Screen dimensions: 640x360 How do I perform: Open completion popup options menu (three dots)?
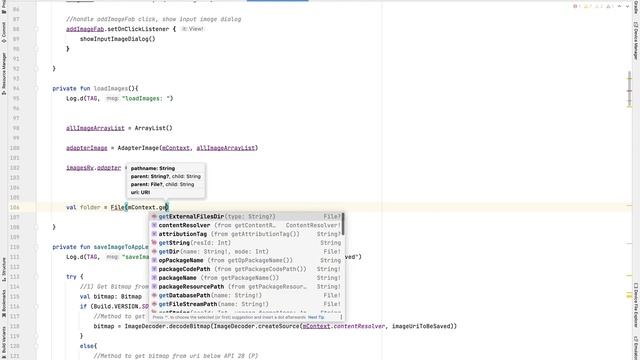click(341, 317)
